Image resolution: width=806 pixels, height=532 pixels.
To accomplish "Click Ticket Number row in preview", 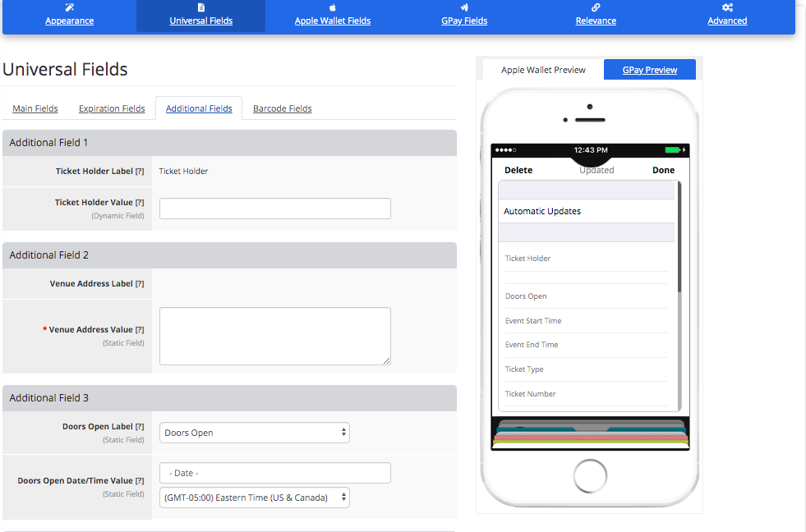I will pyautogui.click(x=587, y=394).
